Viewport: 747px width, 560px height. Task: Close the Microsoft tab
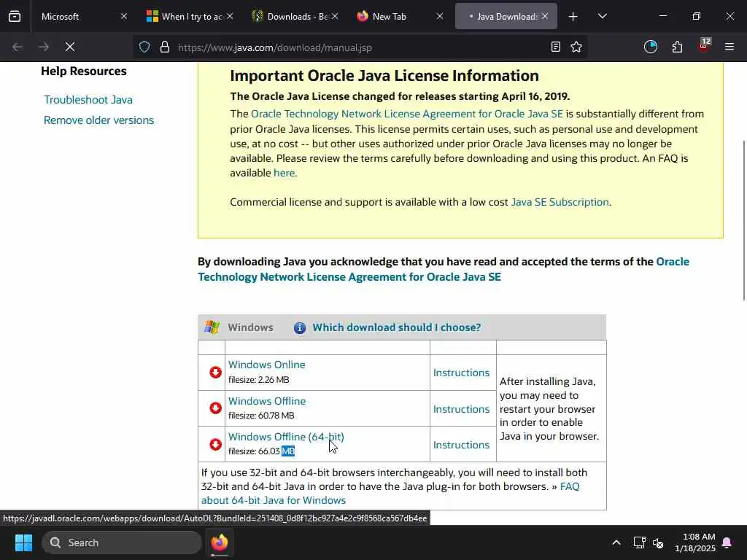[x=124, y=16]
